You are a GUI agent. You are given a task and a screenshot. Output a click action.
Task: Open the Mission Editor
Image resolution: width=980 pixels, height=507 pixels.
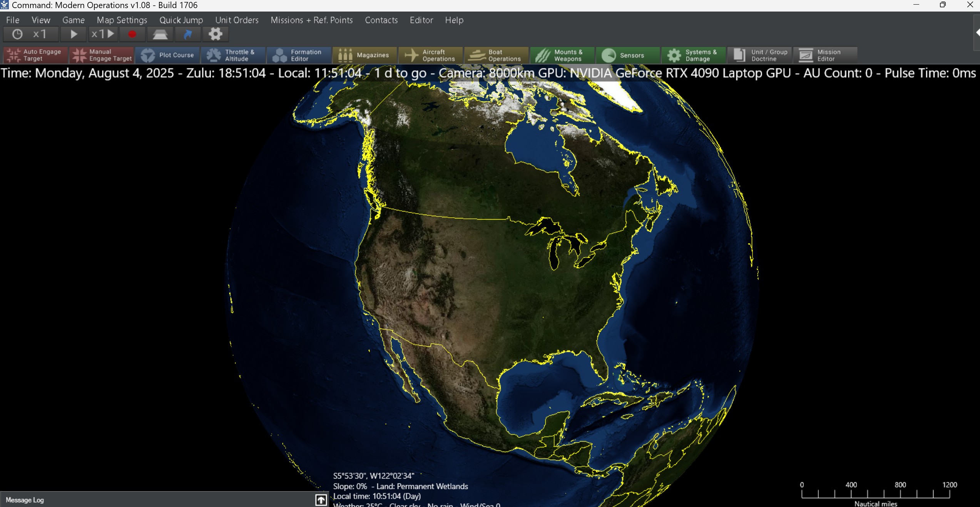[x=826, y=55]
